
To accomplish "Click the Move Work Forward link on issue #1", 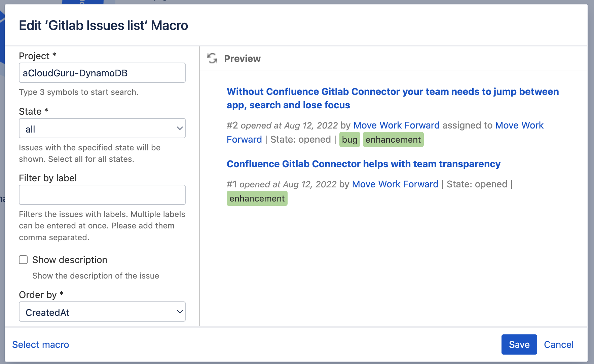I will point(395,184).
